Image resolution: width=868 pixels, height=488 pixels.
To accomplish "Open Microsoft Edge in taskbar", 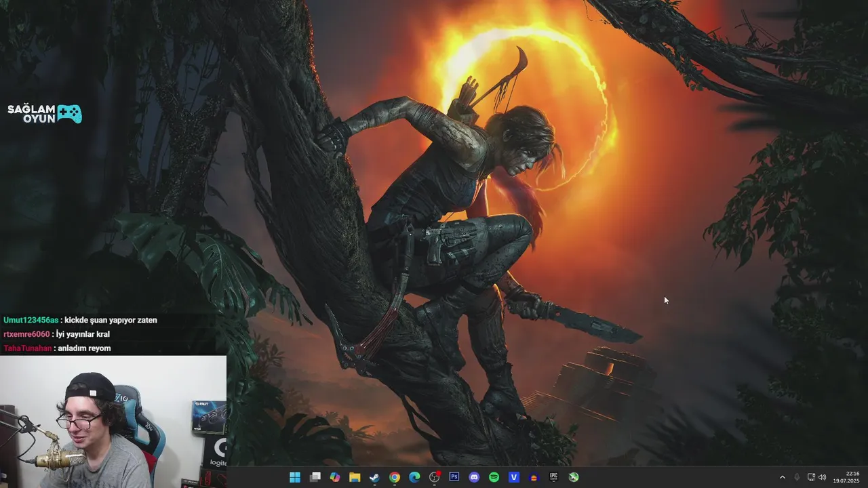I will 414,477.
